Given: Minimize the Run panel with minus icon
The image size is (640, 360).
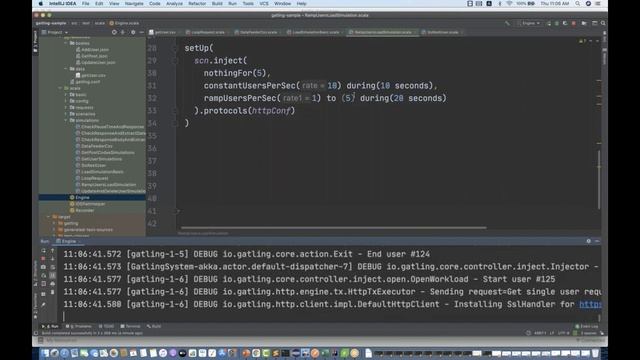Looking at the screenshot, I should (x=597, y=241).
